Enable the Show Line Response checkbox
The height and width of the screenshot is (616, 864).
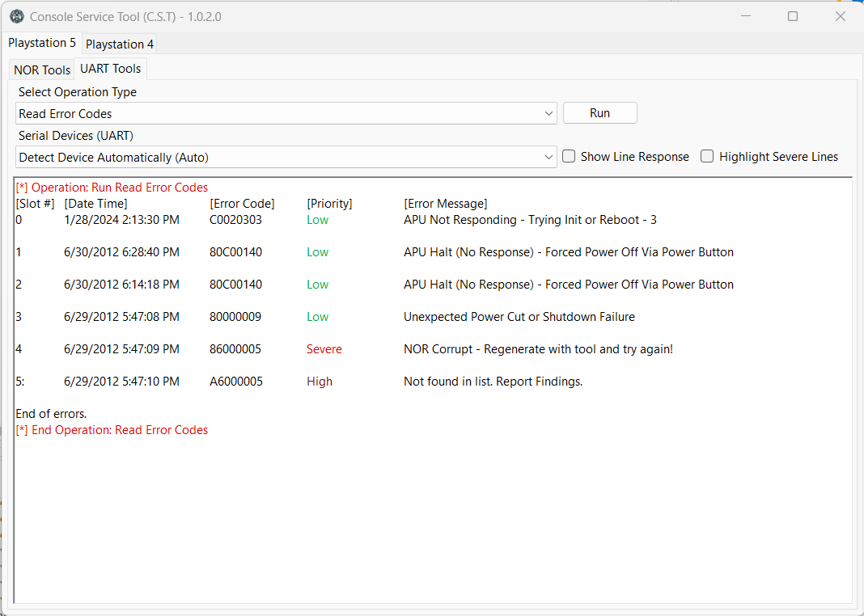point(570,157)
